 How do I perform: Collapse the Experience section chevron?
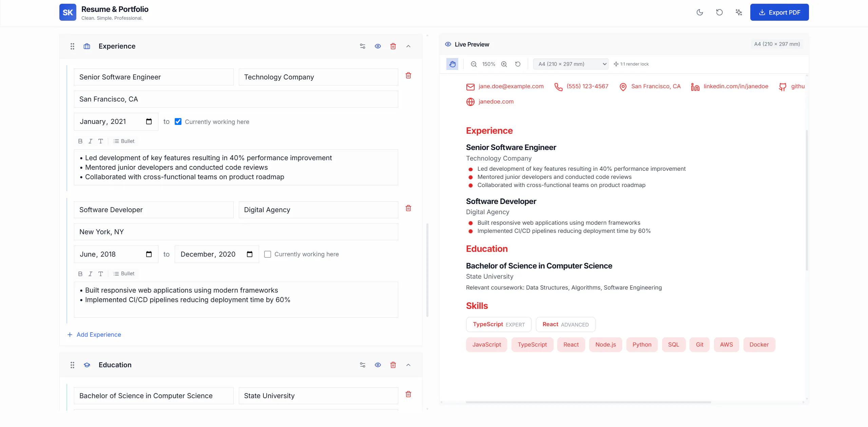(408, 46)
